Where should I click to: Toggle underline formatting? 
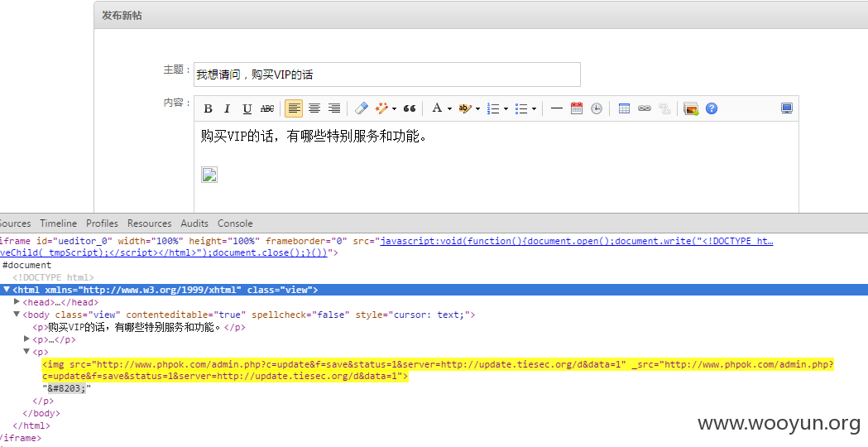pos(247,108)
